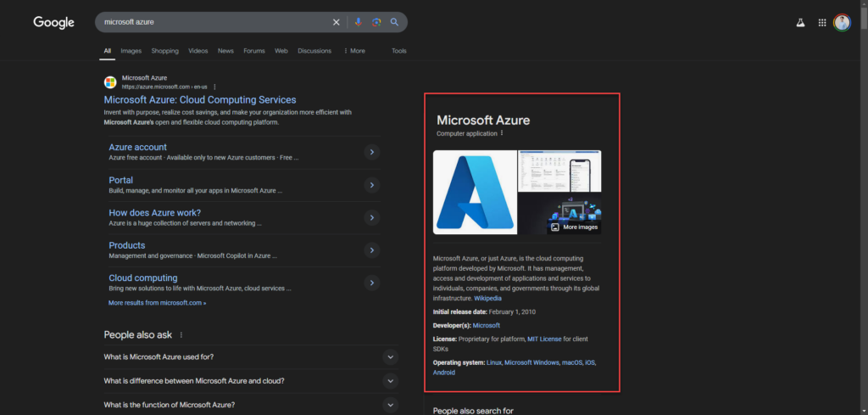Image resolution: width=868 pixels, height=415 pixels.
Task: Open the Products sitelink
Action: tap(127, 245)
